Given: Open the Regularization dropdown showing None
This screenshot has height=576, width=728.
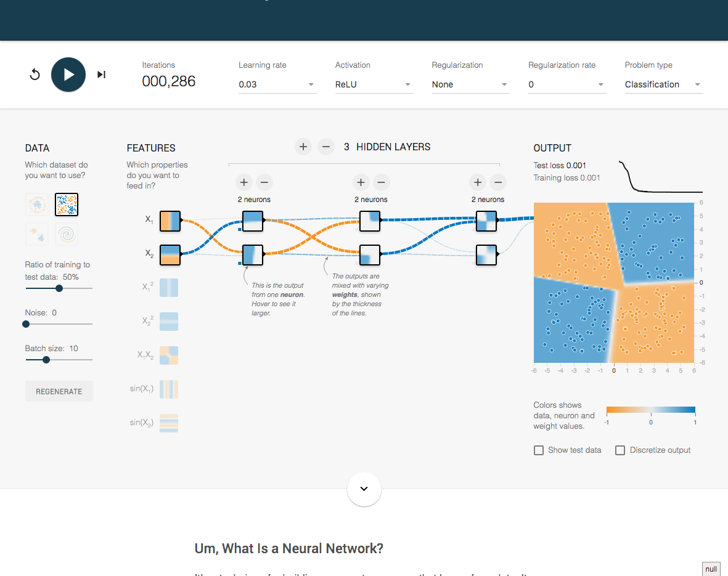Looking at the screenshot, I should point(471,84).
